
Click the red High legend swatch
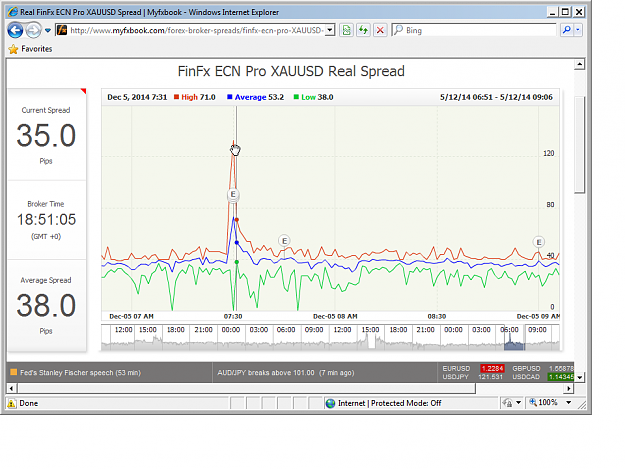176,97
